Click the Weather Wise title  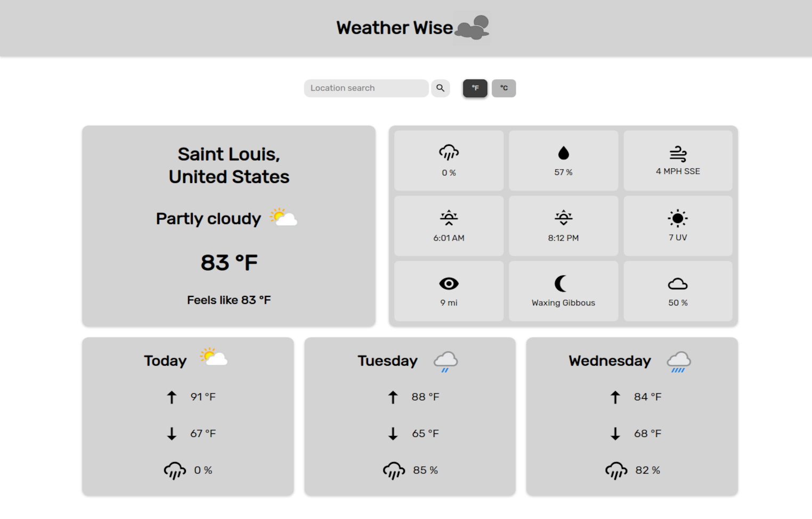[394, 28]
